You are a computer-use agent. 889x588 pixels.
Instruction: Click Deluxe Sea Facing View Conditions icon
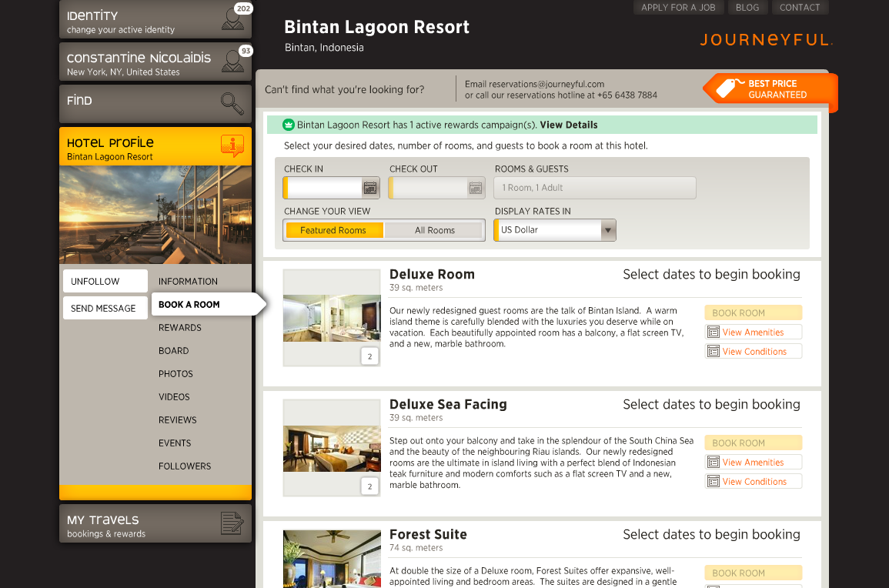(714, 481)
